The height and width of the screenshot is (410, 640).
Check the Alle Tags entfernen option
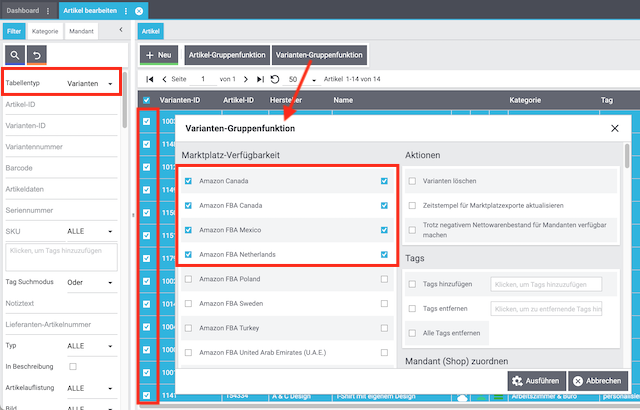pos(412,333)
